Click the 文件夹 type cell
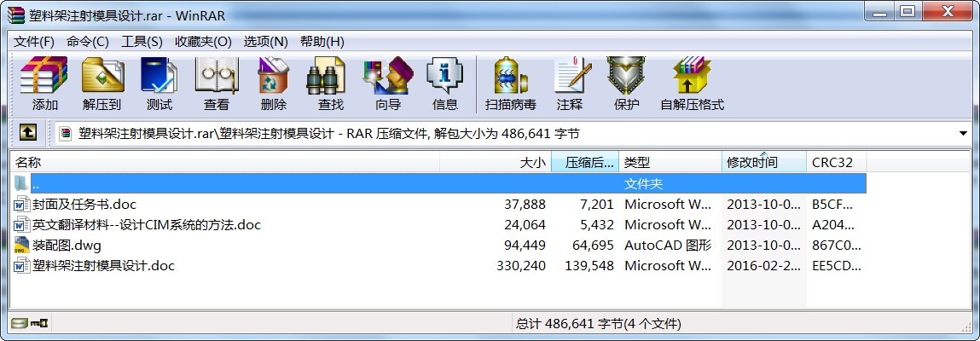This screenshot has width=980, height=341. pyautogui.click(x=643, y=183)
